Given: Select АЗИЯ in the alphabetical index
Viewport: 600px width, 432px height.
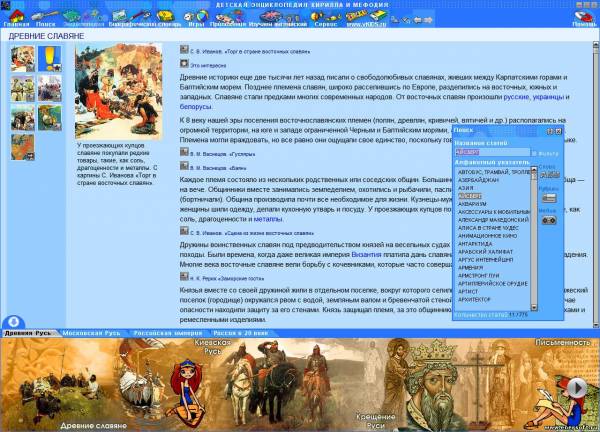Looking at the screenshot, I should [x=466, y=188].
